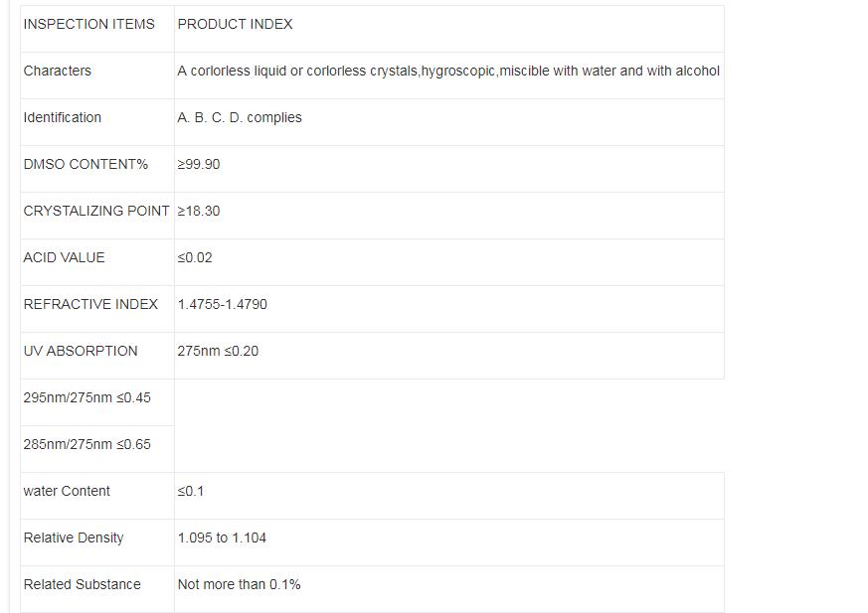Click the 'Not more than 0.1%' cell
The width and height of the screenshot is (868, 613).
coord(239,584)
